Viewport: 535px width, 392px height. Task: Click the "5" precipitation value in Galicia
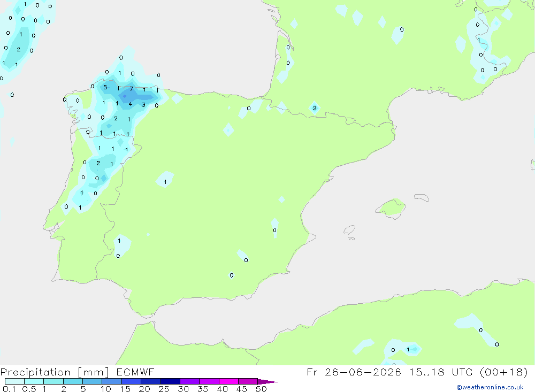[105, 87]
